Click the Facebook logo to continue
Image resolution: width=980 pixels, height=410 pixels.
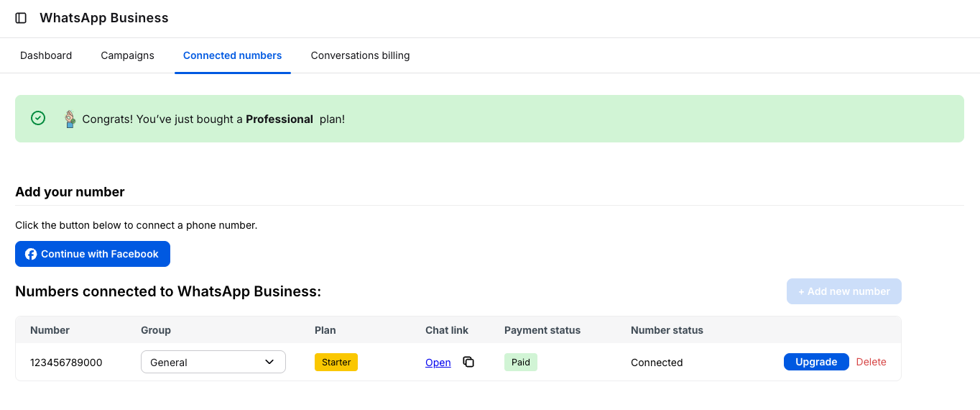pyautogui.click(x=31, y=254)
